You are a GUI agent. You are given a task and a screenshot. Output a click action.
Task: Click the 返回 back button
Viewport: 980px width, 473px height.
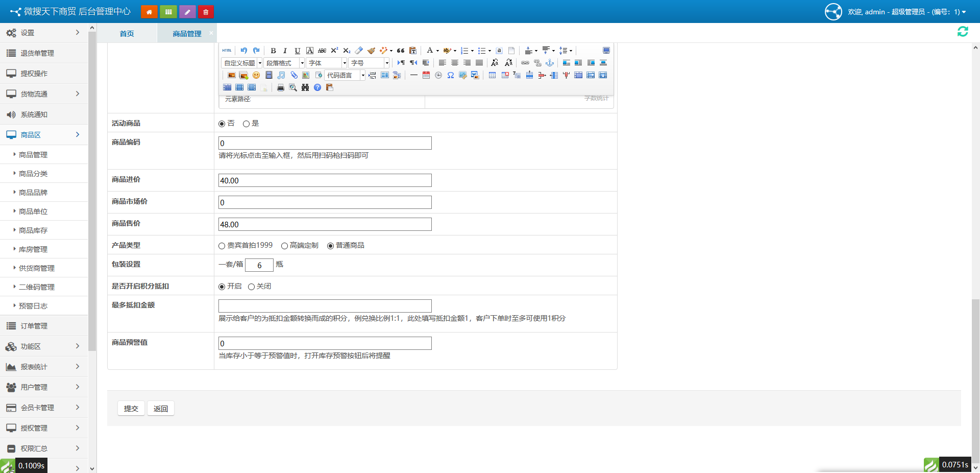(161, 409)
